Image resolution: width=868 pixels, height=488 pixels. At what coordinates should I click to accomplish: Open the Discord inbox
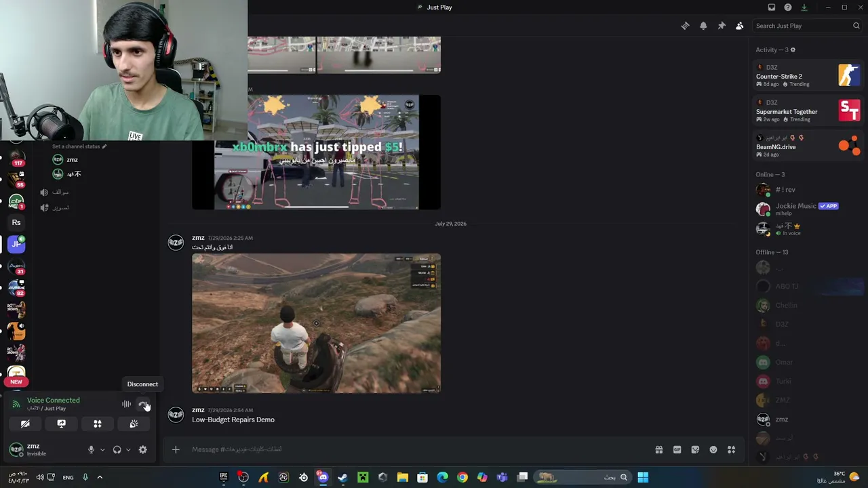tap(772, 7)
